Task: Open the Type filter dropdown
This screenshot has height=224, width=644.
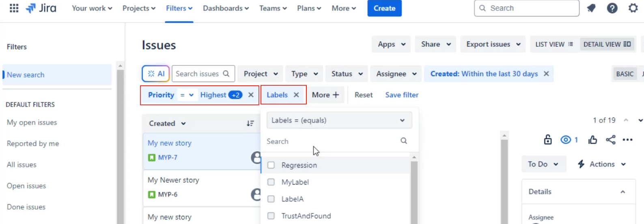Action: click(x=304, y=74)
